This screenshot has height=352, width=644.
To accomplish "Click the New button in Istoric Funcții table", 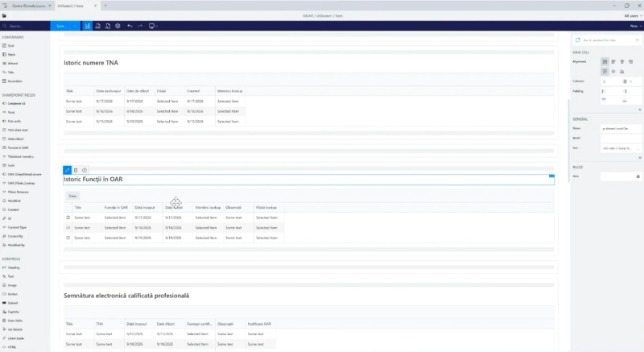I will [72, 196].
